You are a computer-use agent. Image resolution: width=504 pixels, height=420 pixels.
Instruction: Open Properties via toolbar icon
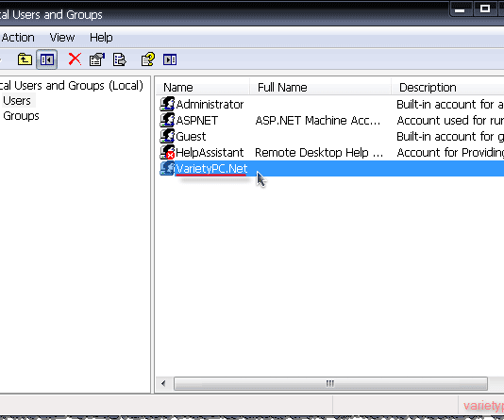[97, 59]
